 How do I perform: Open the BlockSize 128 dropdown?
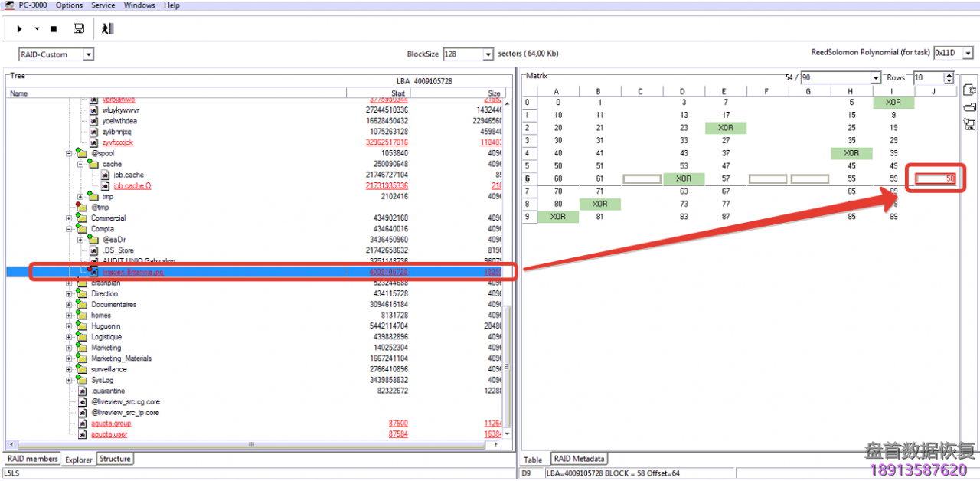coord(488,54)
